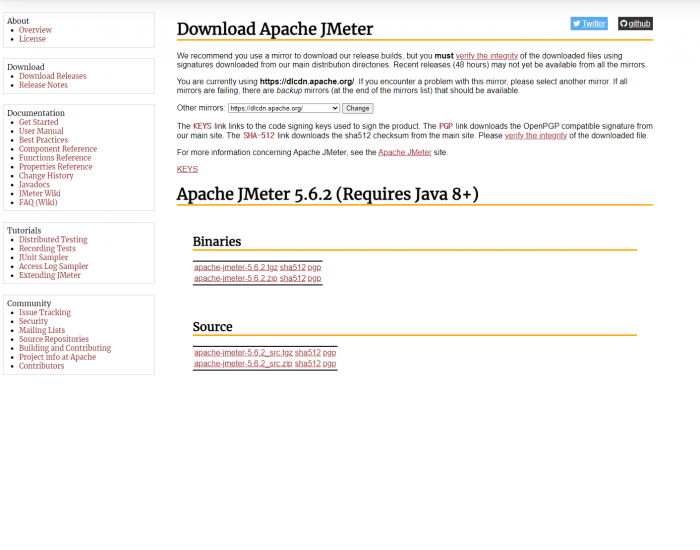Open Best Practices documentation link
The image size is (700, 550).
coord(43,140)
